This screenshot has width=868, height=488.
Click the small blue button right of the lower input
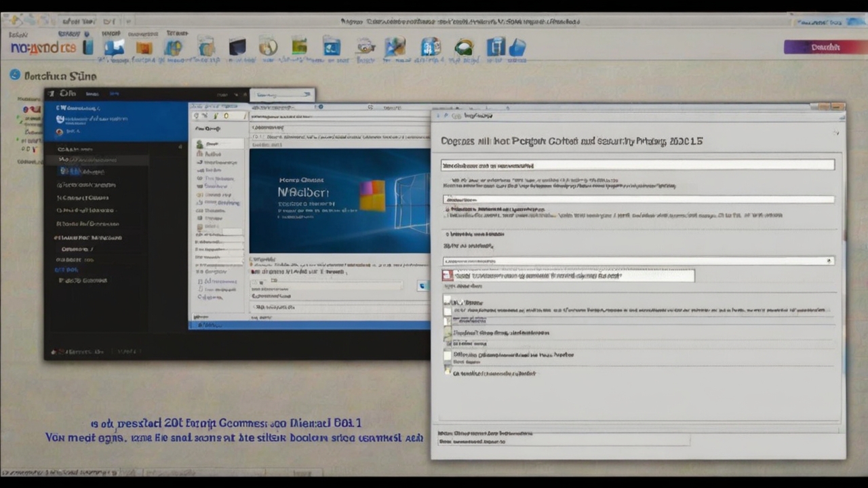[x=422, y=285]
